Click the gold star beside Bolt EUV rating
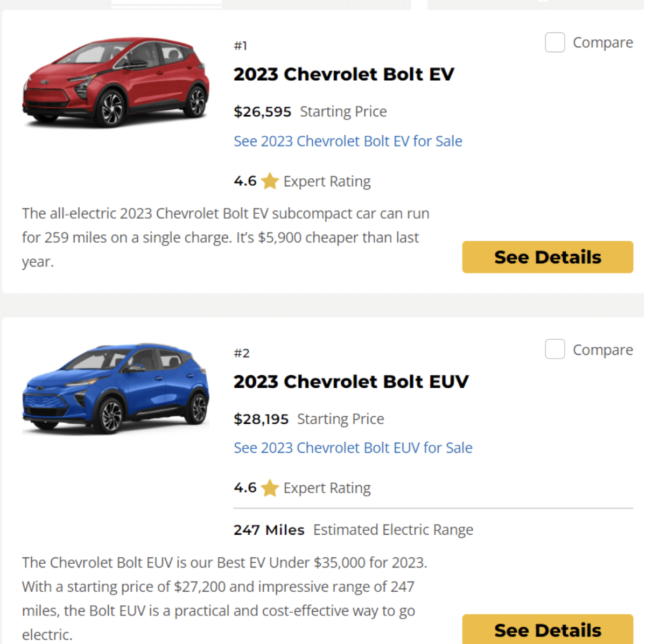 (x=270, y=488)
